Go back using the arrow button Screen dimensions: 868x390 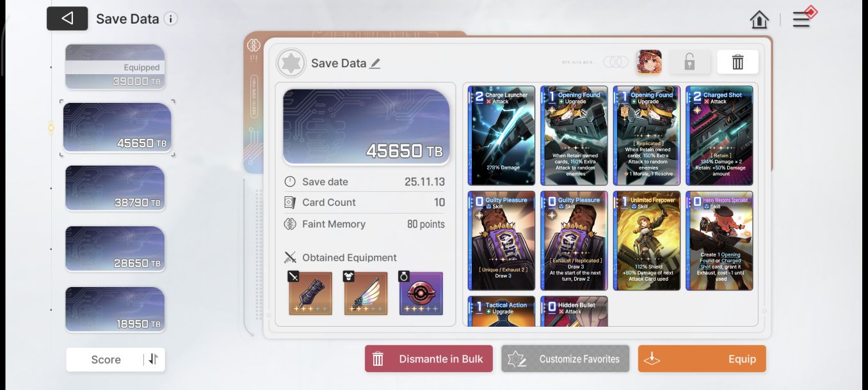coord(67,19)
